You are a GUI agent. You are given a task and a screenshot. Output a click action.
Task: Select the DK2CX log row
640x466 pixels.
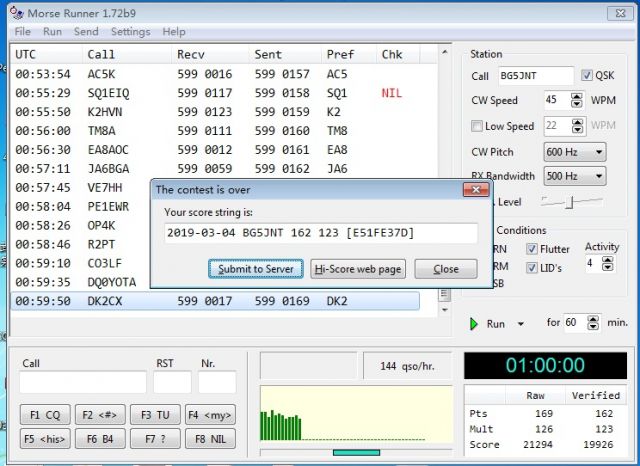[x=215, y=301]
